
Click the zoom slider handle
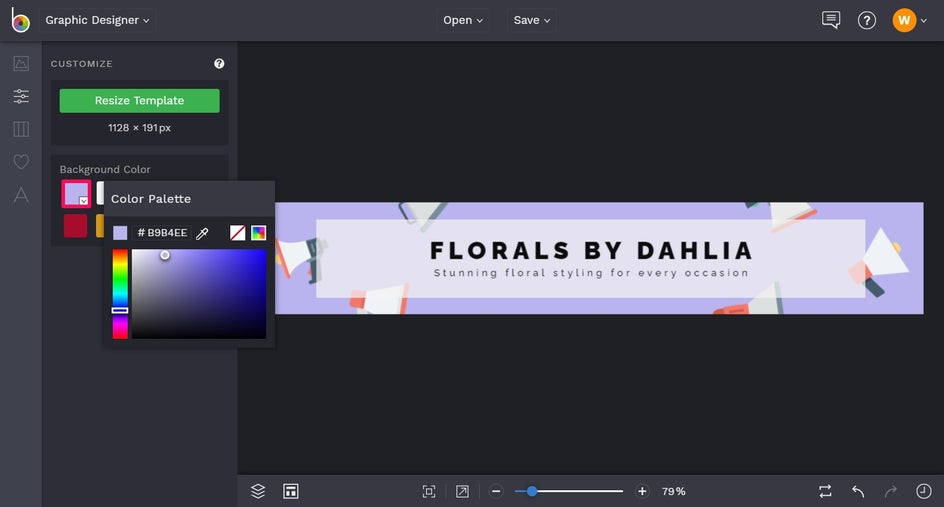click(x=532, y=491)
